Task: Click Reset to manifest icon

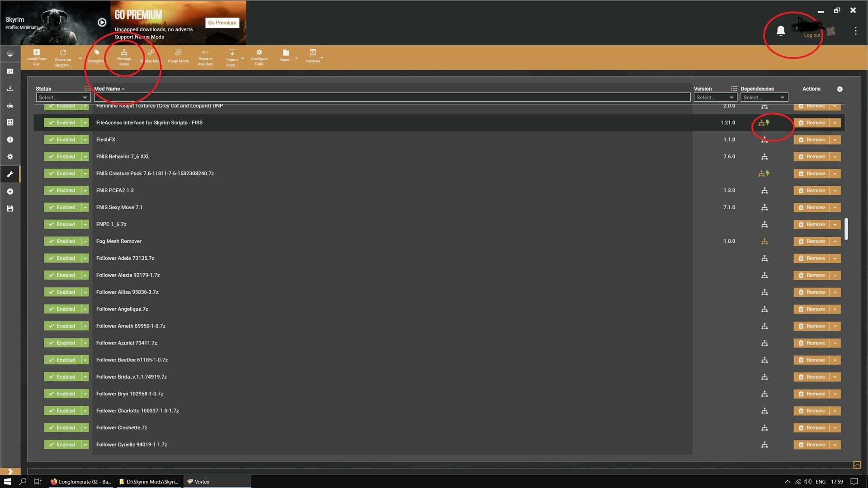Action: (x=205, y=57)
